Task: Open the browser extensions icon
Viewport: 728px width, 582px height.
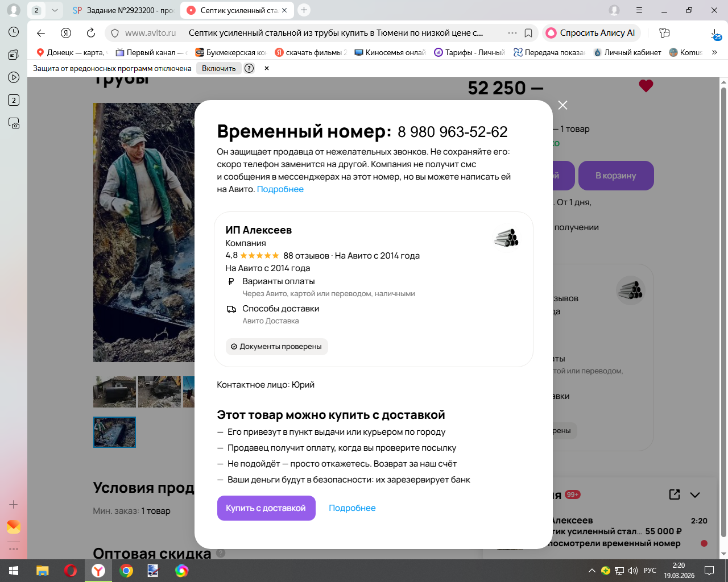Action: tap(664, 33)
